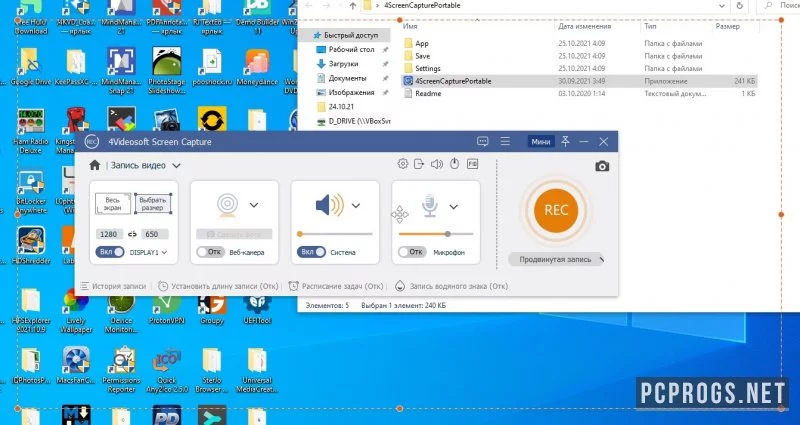Expand the webcam source dropdown arrow
800x425 pixels.
(x=254, y=205)
